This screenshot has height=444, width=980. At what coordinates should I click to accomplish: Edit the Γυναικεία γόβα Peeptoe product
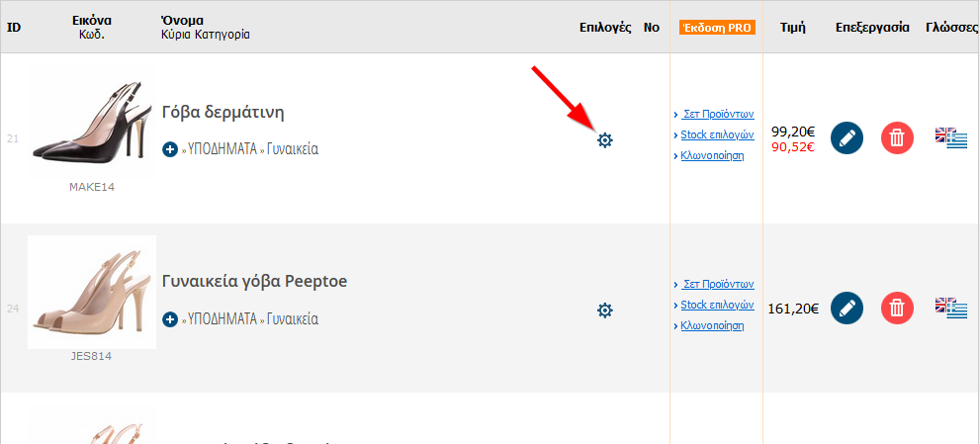click(x=846, y=308)
